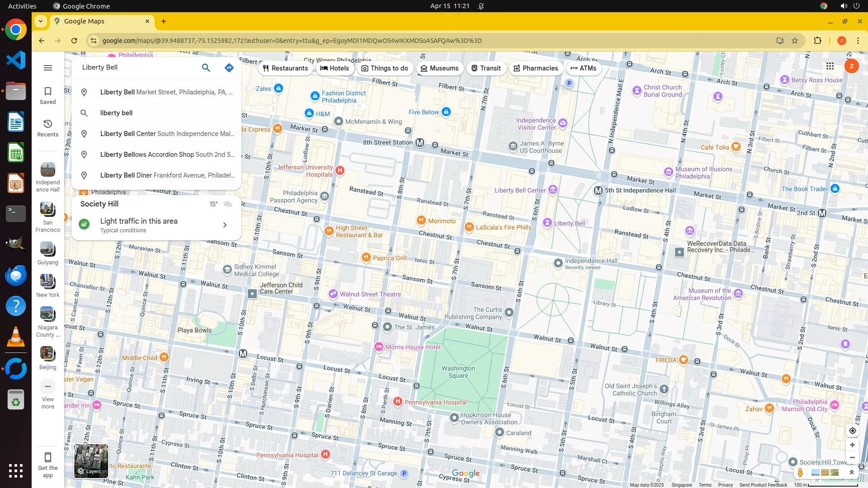Zoom out the map
The image size is (868, 488).
[x=852, y=458]
